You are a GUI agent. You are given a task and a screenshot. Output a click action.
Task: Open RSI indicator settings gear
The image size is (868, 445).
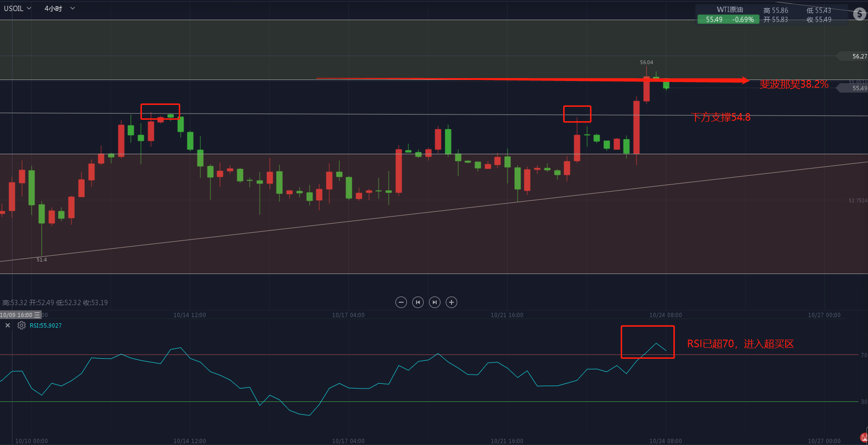[x=22, y=325]
